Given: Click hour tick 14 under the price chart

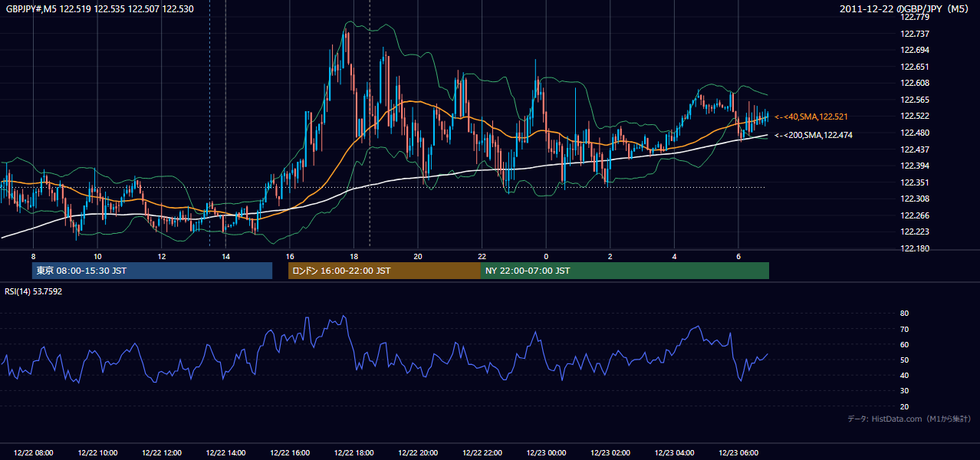Looking at the screenshot, I should point(225,256).
